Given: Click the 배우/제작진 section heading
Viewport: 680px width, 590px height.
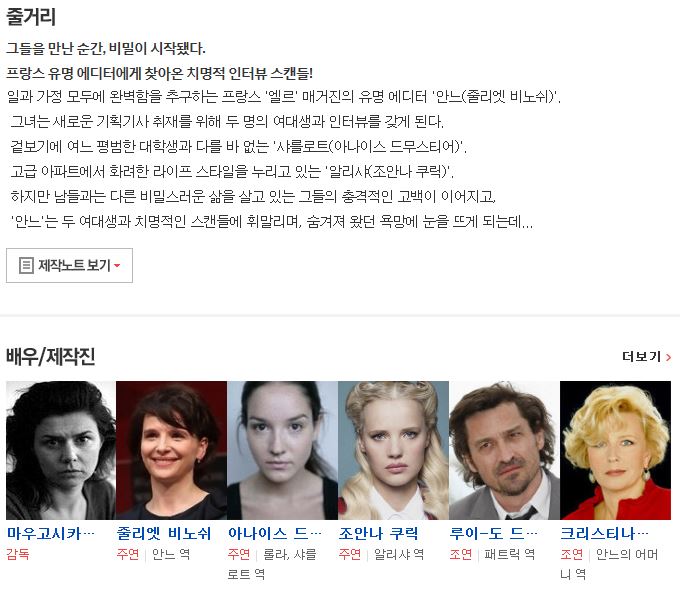Looking at the screenshot, I should click(50, 357).
